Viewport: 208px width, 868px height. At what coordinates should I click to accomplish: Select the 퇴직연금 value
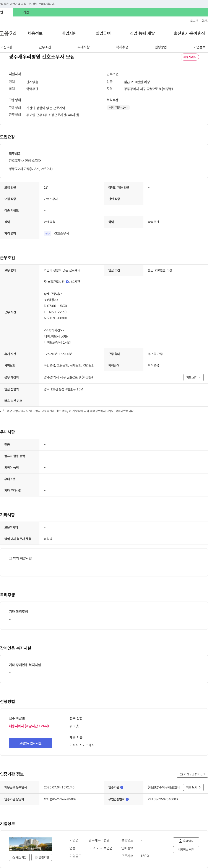[x=153, y=365]
